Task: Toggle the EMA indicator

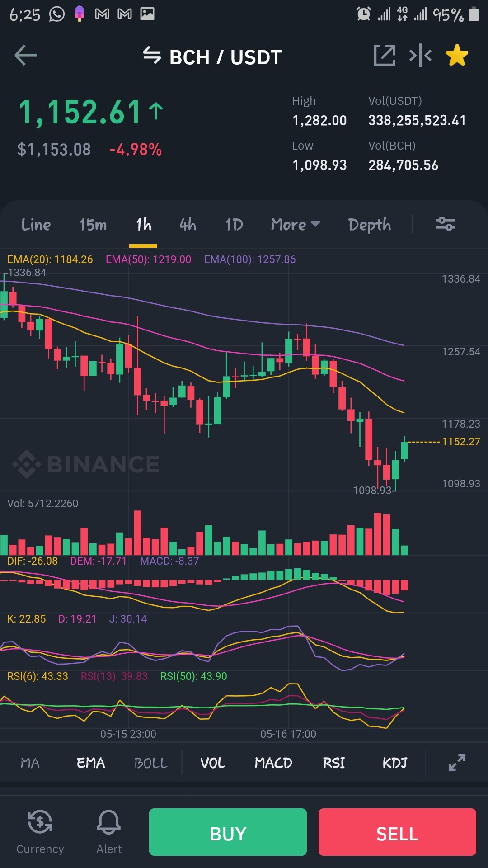Action: click(91, 763)
